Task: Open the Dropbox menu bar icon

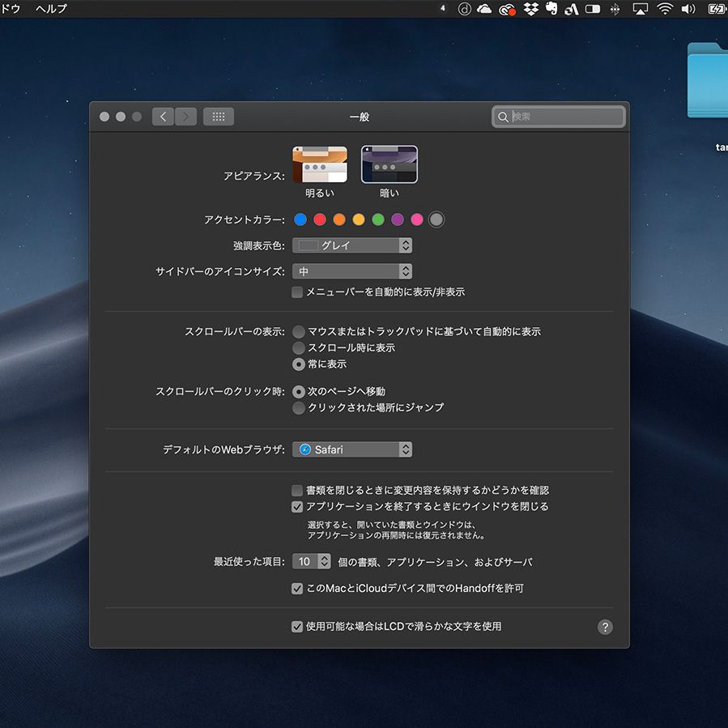Action: point(530,9)
